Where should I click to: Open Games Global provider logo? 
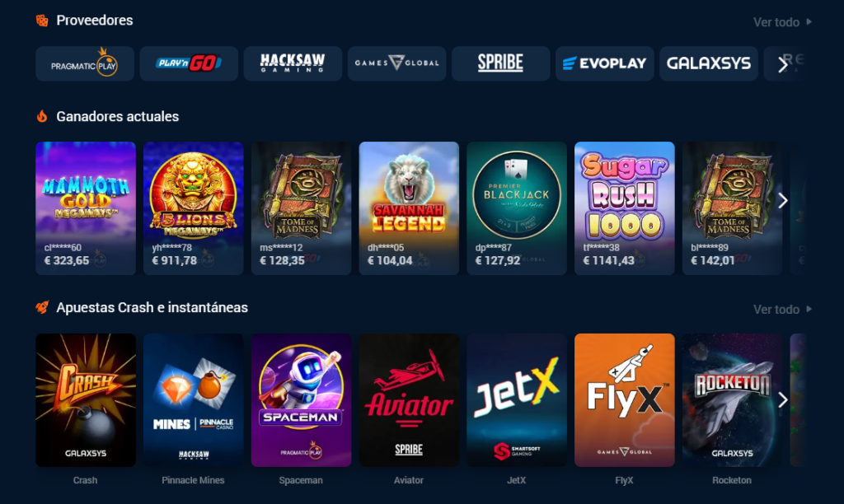coord(396,63)
